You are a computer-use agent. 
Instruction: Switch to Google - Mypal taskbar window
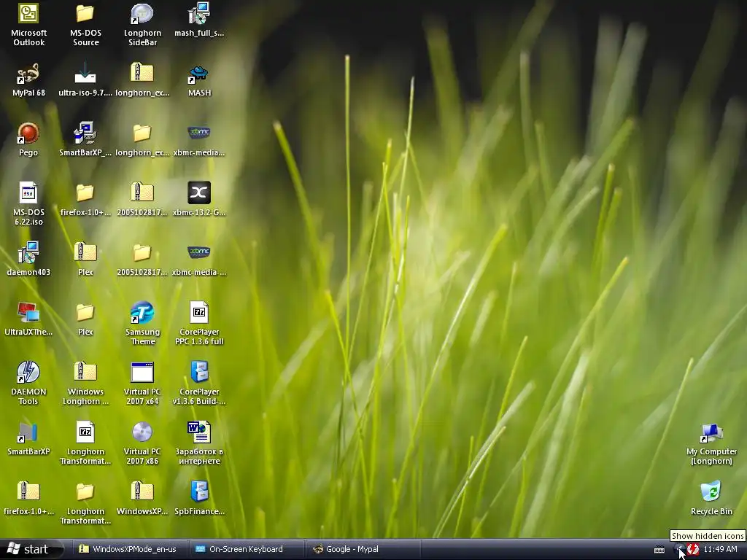click(363, 549)
